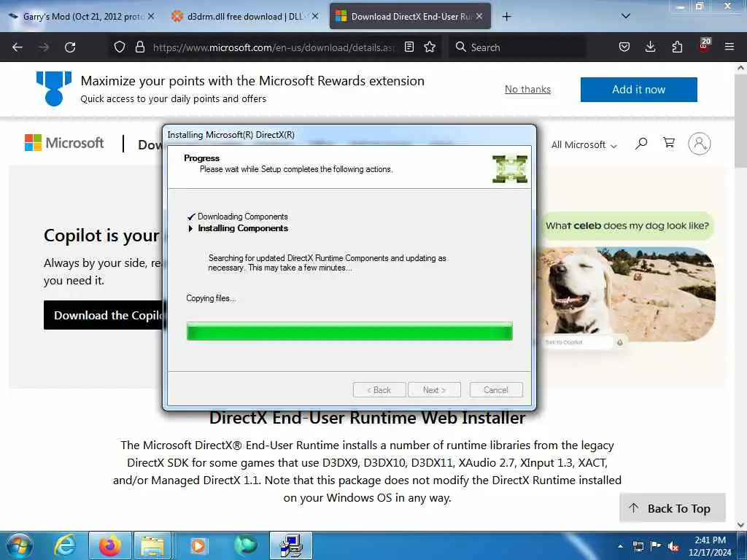Close the d3drm.dll tab
This screenshot has height=560, width=747.
click(314, 16)
